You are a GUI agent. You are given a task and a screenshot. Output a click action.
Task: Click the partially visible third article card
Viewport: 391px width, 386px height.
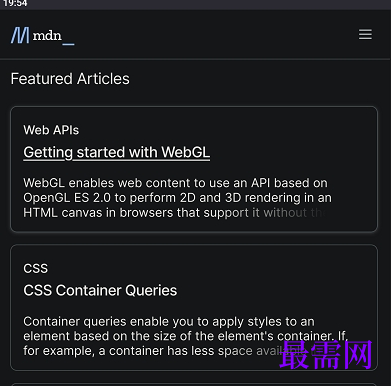tap(194, 384)
